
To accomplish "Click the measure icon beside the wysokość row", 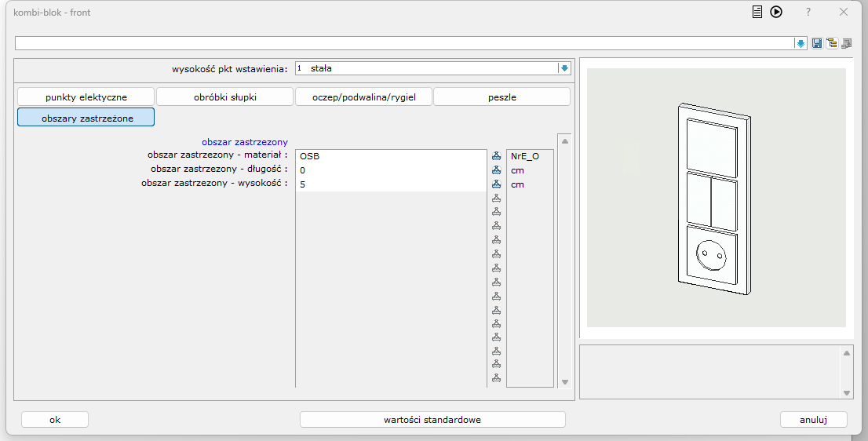I will click(x=496, y=184).
